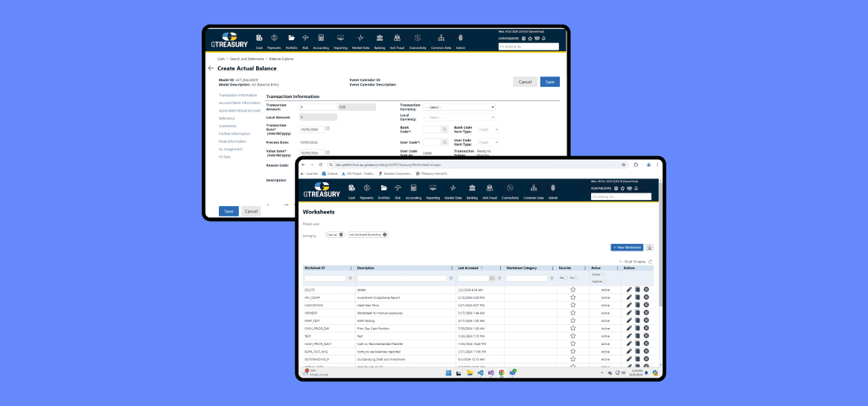Click the export icon beside New Worksheet

[649, 248]
